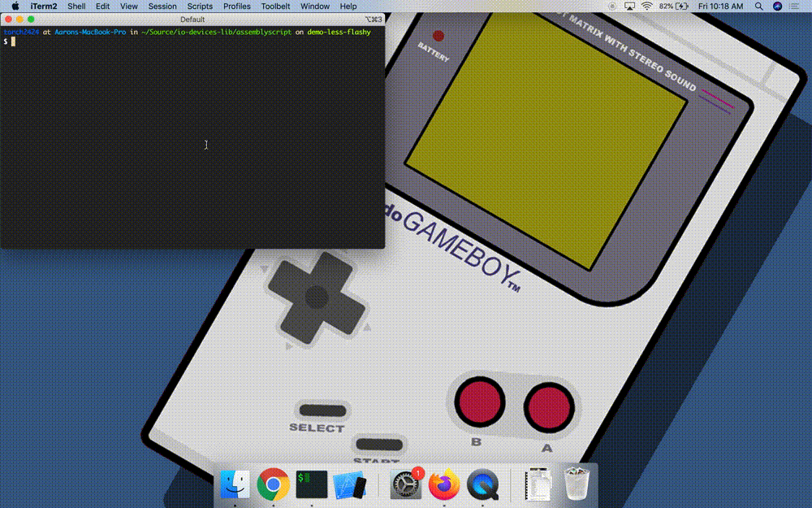Viewport: 812px width, 508px height.
Task: Click the Game Boy START button
Action: [379, 445]
